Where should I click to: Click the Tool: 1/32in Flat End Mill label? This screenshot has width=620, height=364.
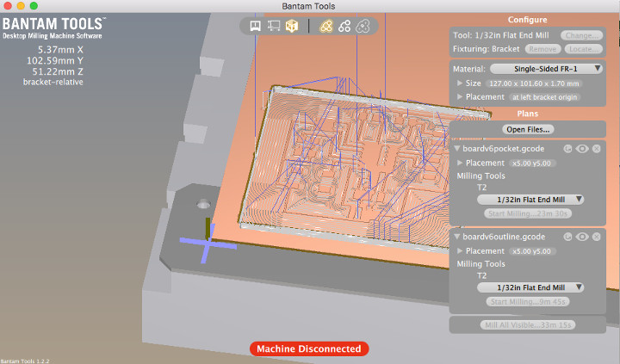click(500, 35)
